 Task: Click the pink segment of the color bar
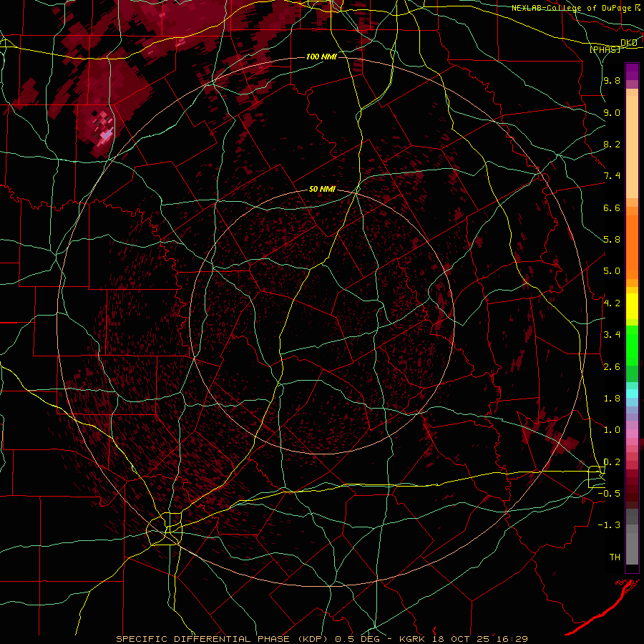pyautogui.click(x=632, y=434)
